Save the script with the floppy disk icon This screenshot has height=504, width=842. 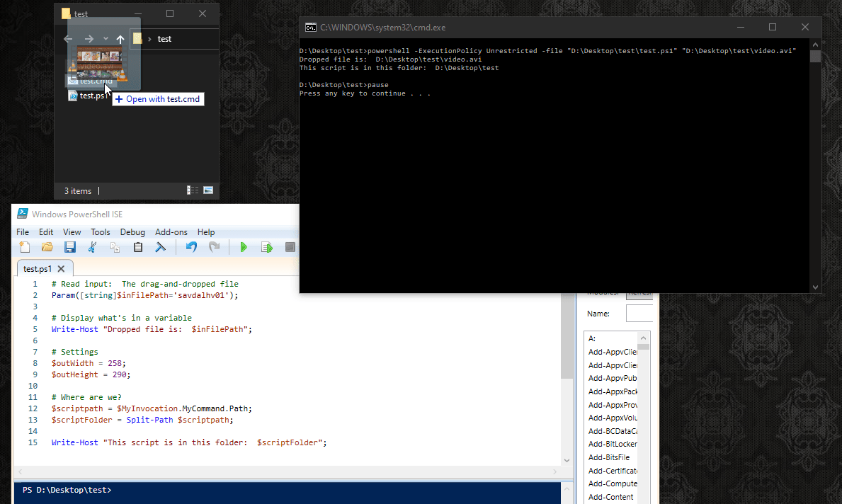click(70, 247)
